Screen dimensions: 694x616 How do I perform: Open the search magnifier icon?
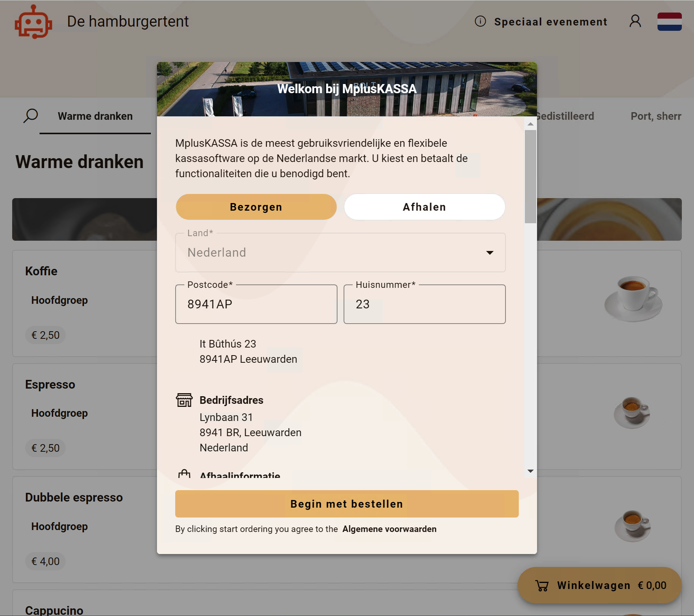pyautogui.click(x=30, y=116)
